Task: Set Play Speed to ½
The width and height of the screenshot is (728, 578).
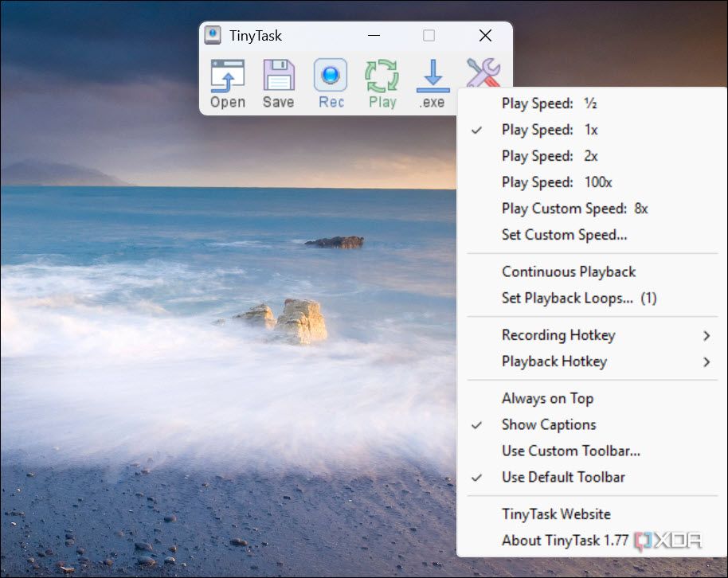Action: pyautogui.click(x=549, y=103)
